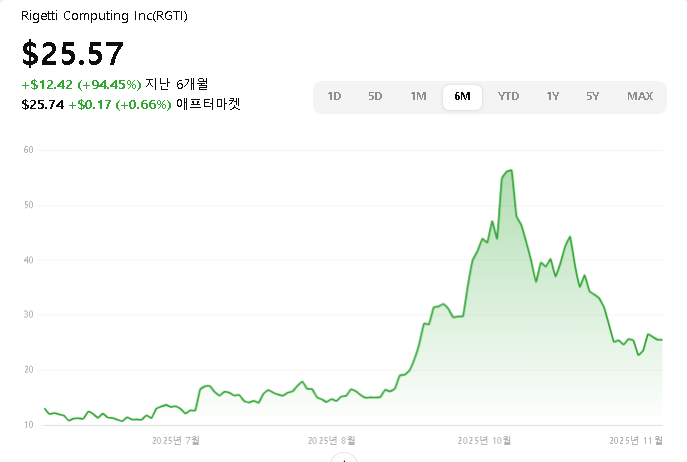687x462 pixels.
Task: Show the 1Y price range
Action: tap(552, 96)
